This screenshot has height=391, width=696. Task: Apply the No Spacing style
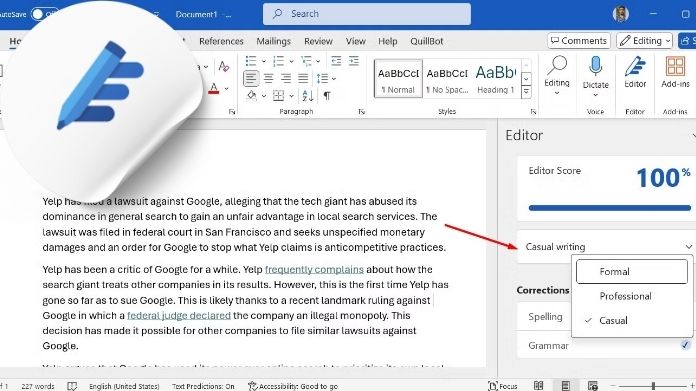tap(447, 79)
